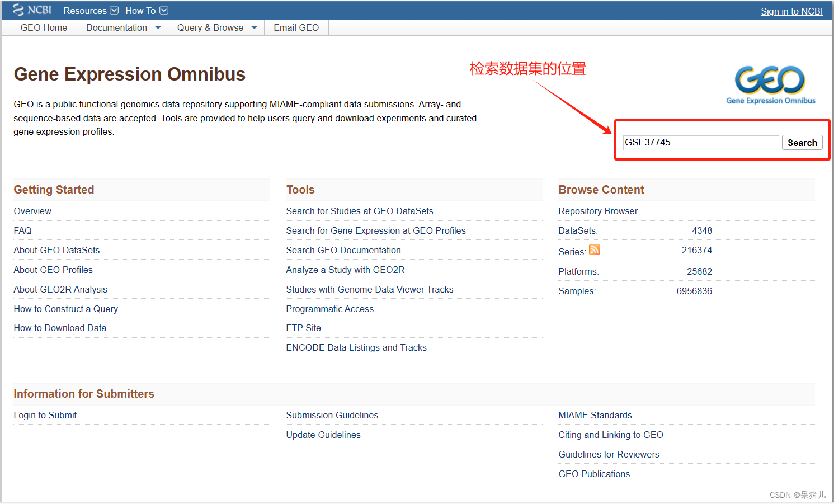Open Studies with Genome Data Viewer Tracks
Viewport: 834px width, 504px height.
[370, 289]
